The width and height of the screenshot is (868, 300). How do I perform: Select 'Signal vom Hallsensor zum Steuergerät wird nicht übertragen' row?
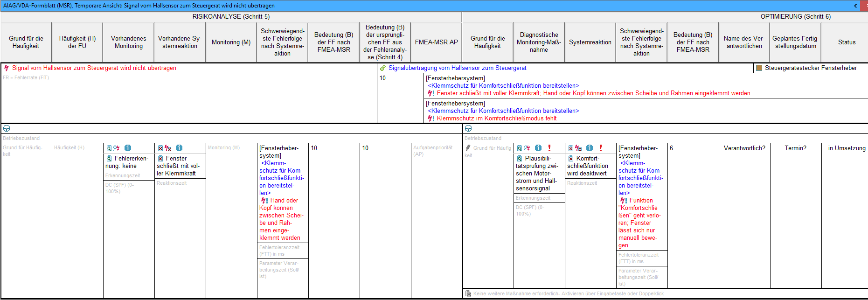tap(189, 68)
